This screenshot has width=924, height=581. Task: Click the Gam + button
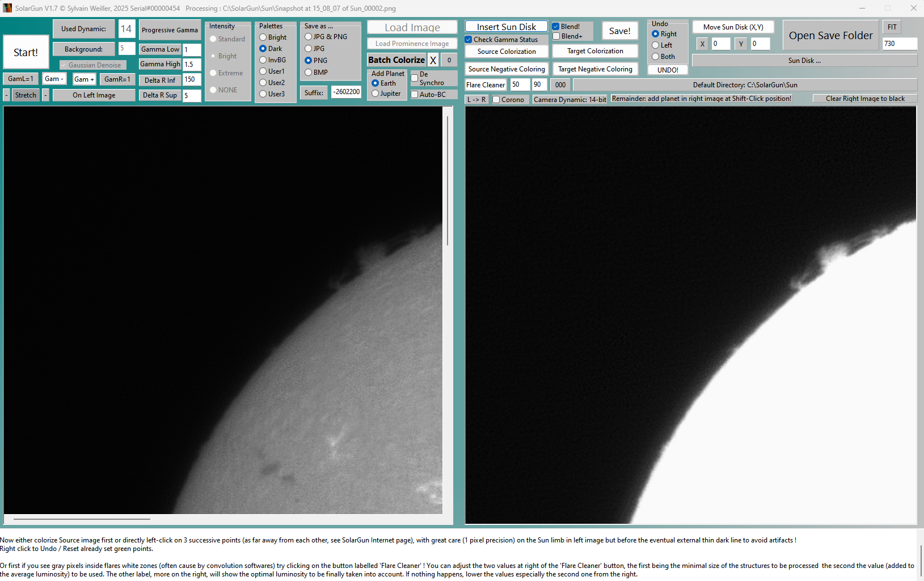click(x=84, y=79)
